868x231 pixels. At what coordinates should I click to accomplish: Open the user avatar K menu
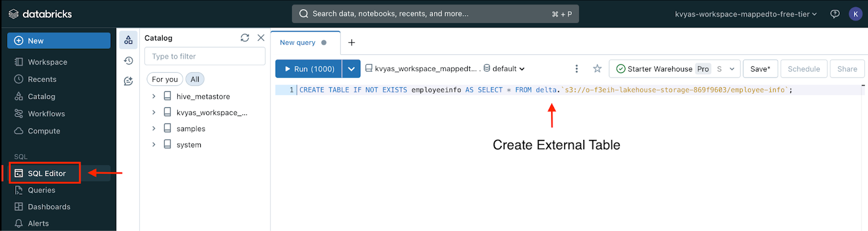pos(855,14)
